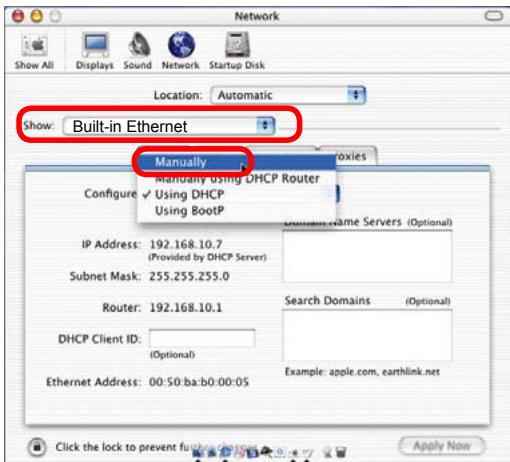Viewport: 510px width, 462px height.
Task: Click the Apply Now button
Action: (x=442, y=446)
